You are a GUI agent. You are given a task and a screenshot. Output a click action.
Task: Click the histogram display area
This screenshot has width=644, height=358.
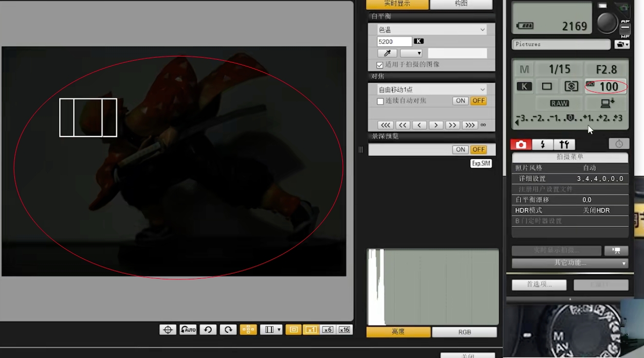click(x=433, y=287)
